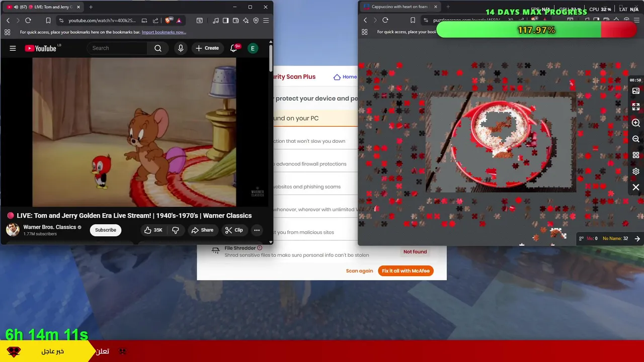Open a new tab in puzzle browser
Image resolution: width=644 pixels, height=362 pixels.
(448, 7)
